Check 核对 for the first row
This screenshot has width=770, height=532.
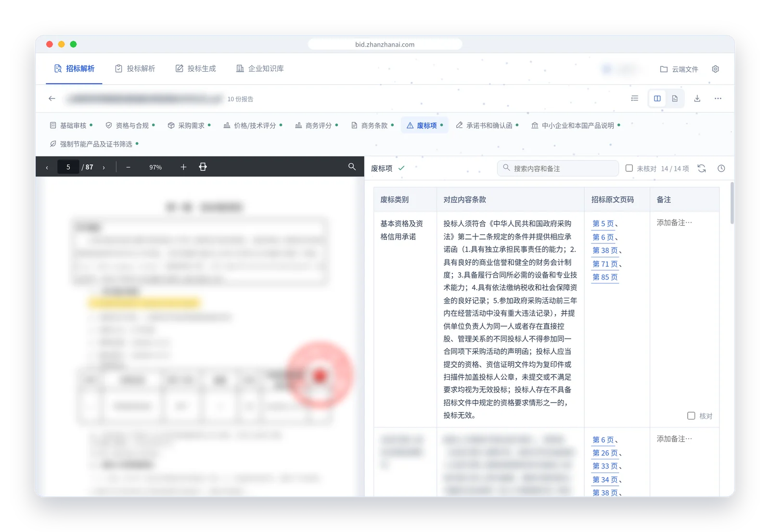point(691,416)
